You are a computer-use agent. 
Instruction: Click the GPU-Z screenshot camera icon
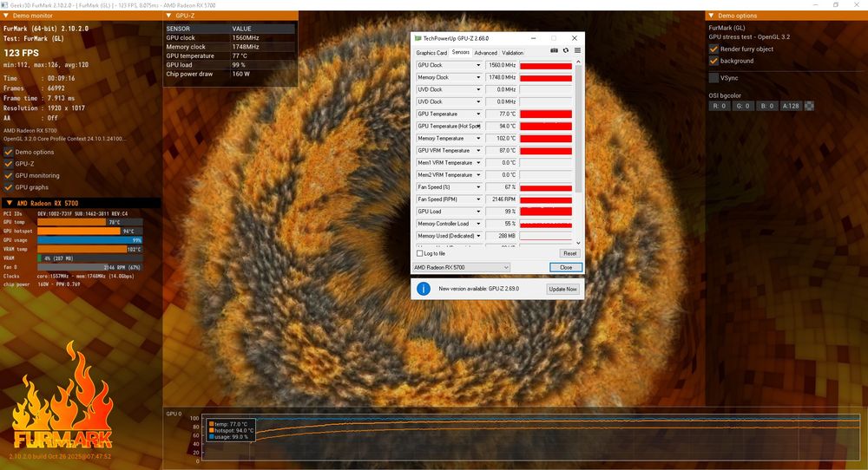tap(554, 50)
